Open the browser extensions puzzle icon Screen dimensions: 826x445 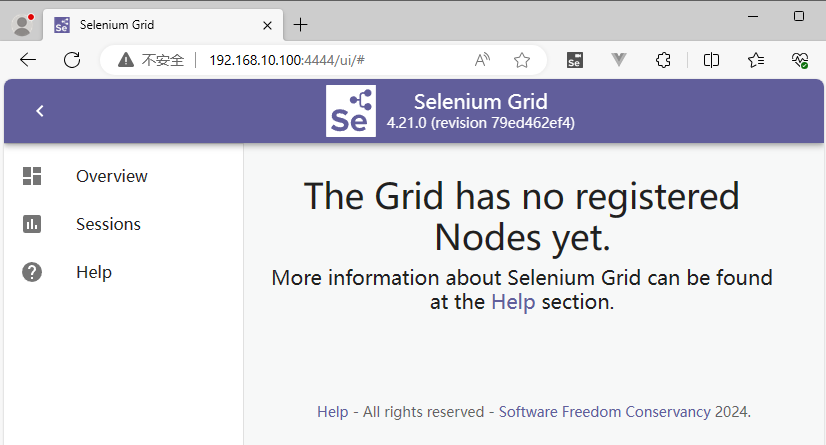(x=662, y=60)
